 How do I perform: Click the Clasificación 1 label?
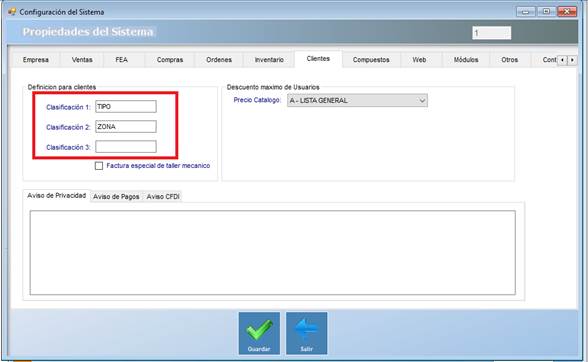68,107
